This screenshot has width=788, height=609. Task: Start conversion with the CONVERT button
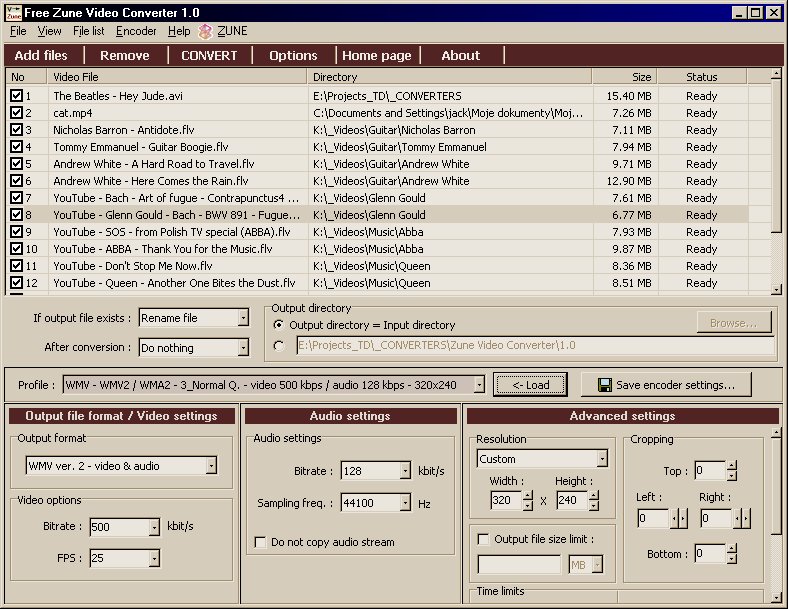point(209,55)
